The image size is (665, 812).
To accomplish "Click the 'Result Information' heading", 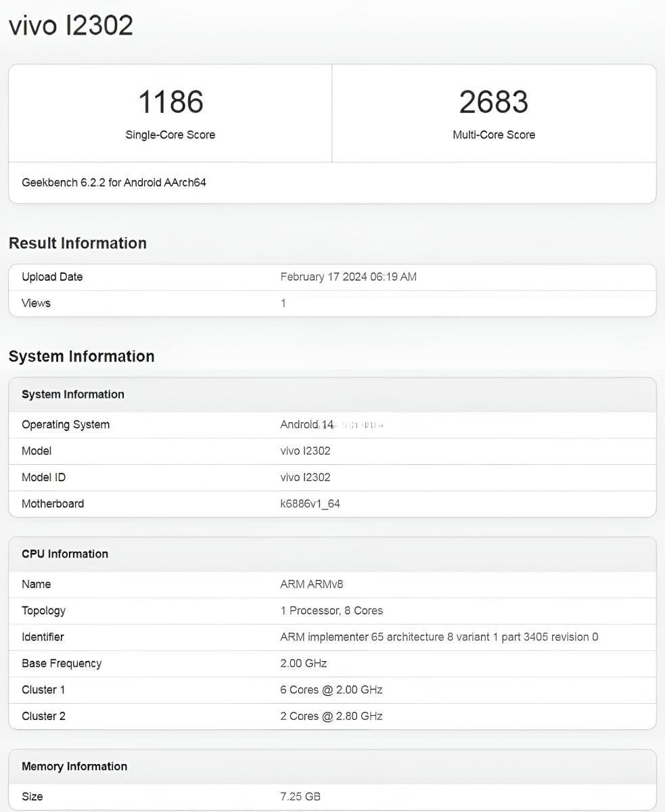I will [78, 243].
